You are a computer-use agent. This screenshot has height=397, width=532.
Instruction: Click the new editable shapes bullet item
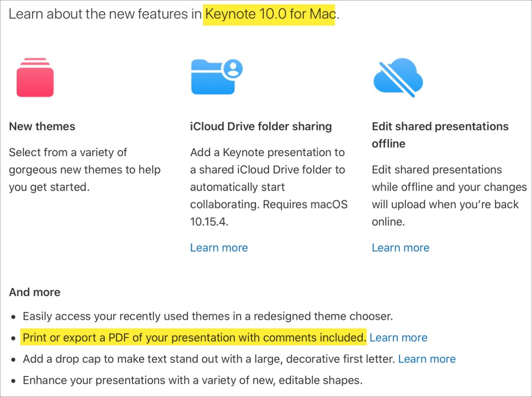click(192, 380)
